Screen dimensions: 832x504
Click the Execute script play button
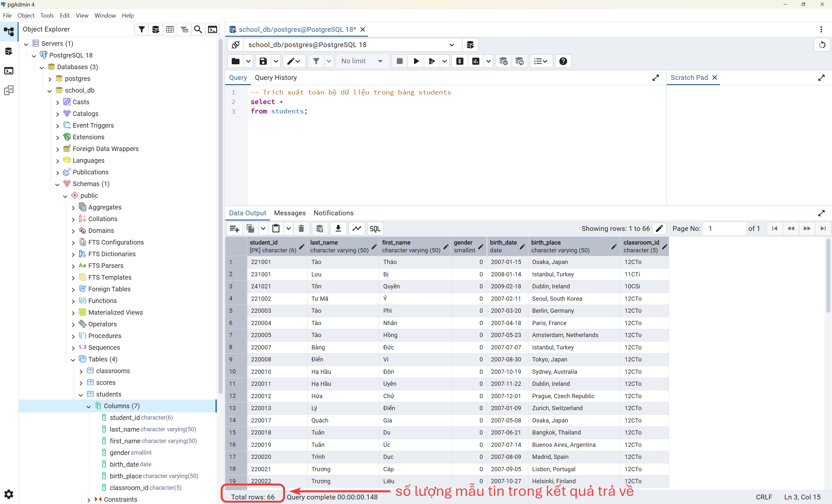point(416,61)
